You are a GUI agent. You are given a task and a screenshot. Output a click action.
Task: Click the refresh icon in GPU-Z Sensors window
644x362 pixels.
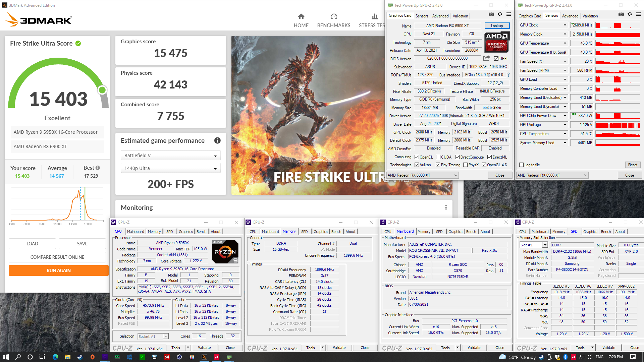(x=630, y=14)
